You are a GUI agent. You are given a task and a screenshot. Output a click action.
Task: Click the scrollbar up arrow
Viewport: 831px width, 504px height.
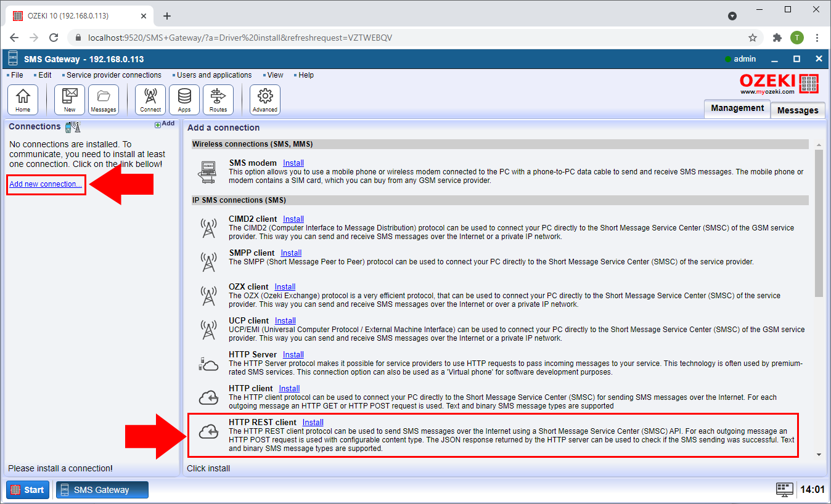(819, 144)
